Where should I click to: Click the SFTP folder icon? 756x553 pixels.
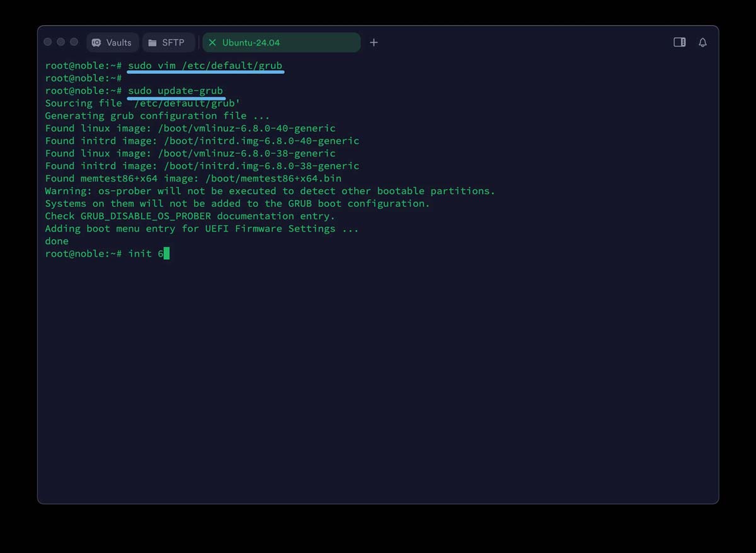pos(152,43)
